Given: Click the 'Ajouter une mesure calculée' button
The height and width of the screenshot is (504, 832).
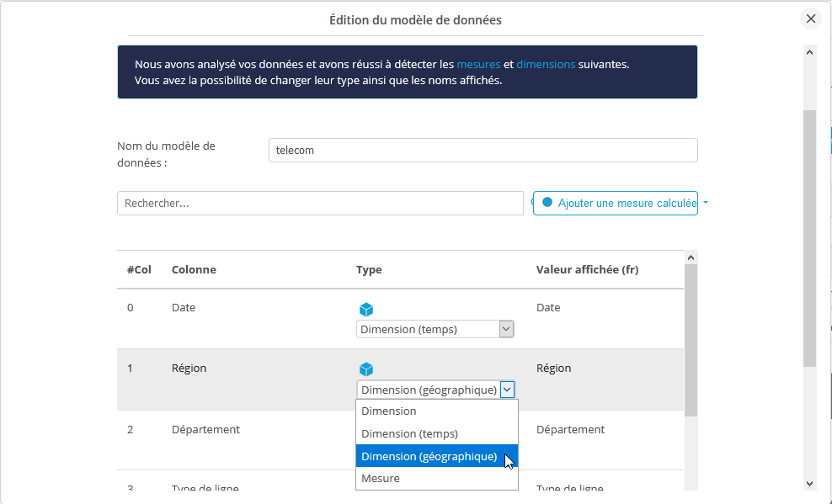Looking at the screenshot, I should 615,203.
